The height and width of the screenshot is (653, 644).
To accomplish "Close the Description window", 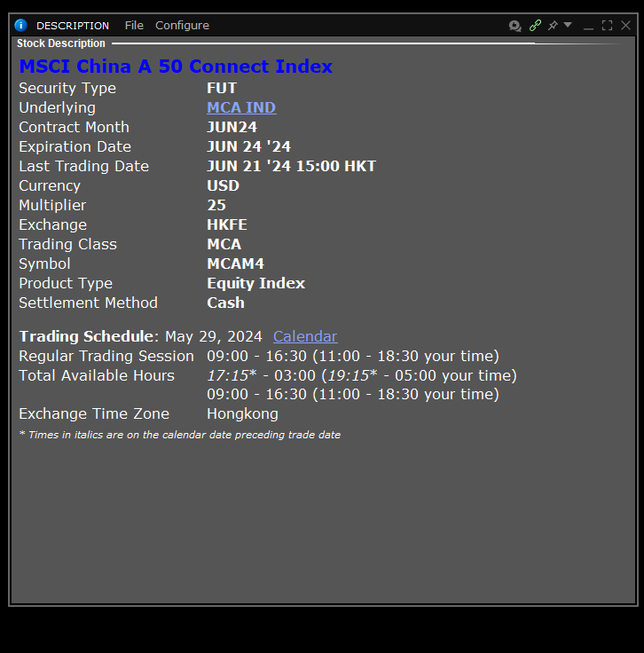I will tap(625, 26).
